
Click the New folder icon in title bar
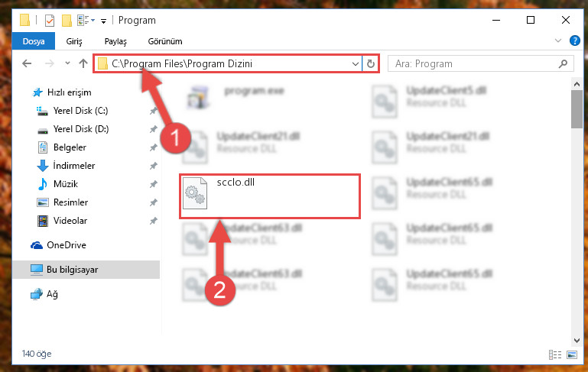coord(67,21)
